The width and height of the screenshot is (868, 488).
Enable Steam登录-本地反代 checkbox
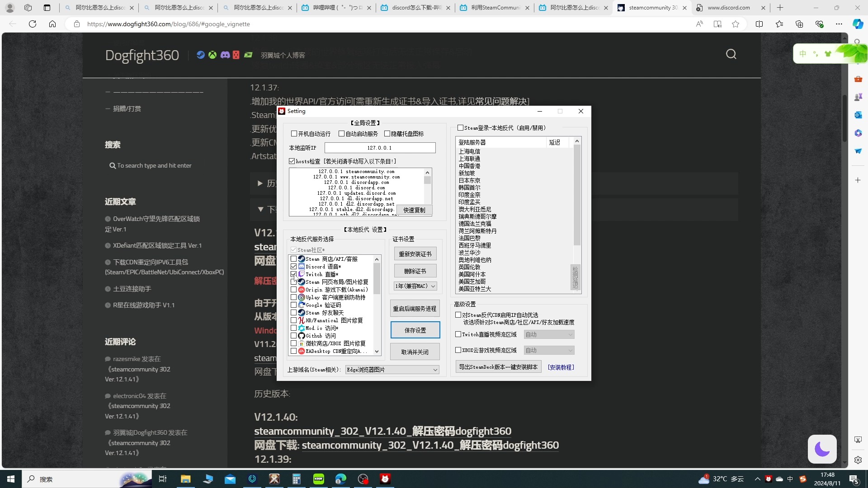pyautogui.click(x=461, y=128)
